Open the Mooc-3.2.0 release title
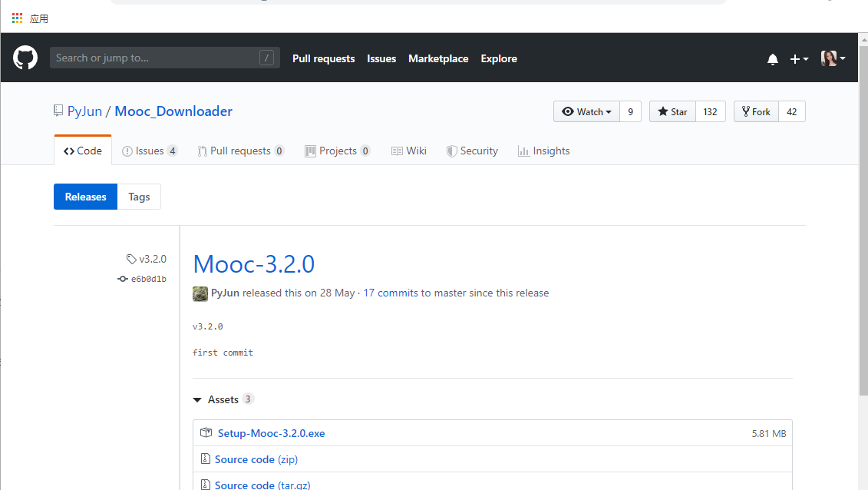The image size is (868, 490). coord(253,263)
